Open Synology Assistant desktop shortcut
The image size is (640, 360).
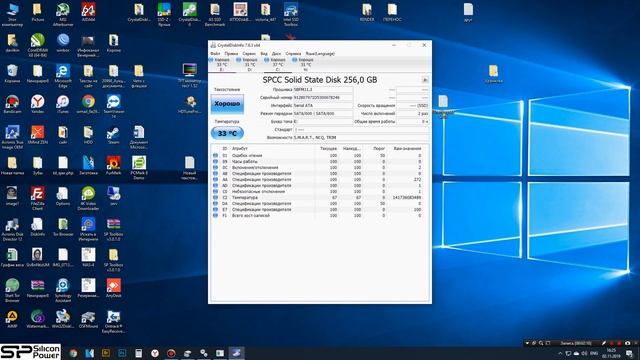[x=63, y=291]
